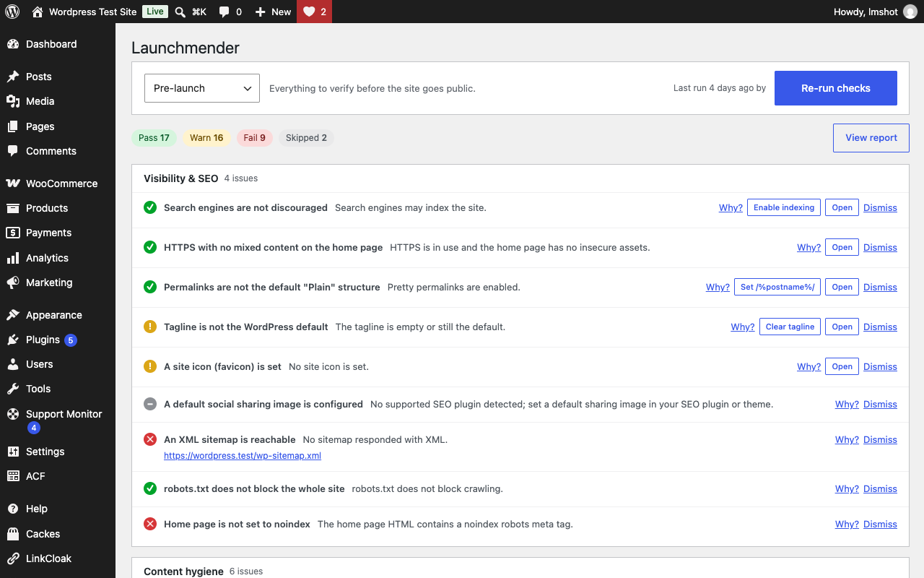Click the WooCommerce logo icon

pyautogui.click(x=13, y=184)
